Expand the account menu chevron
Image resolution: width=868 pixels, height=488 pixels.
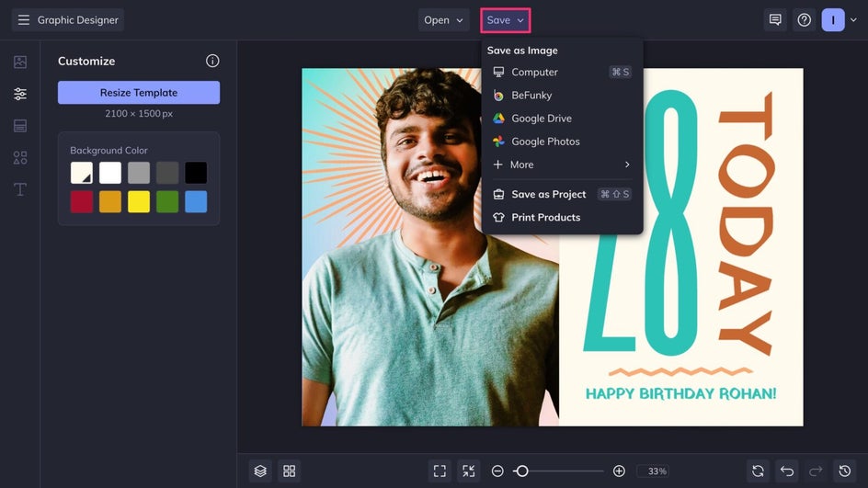[853, 20]
